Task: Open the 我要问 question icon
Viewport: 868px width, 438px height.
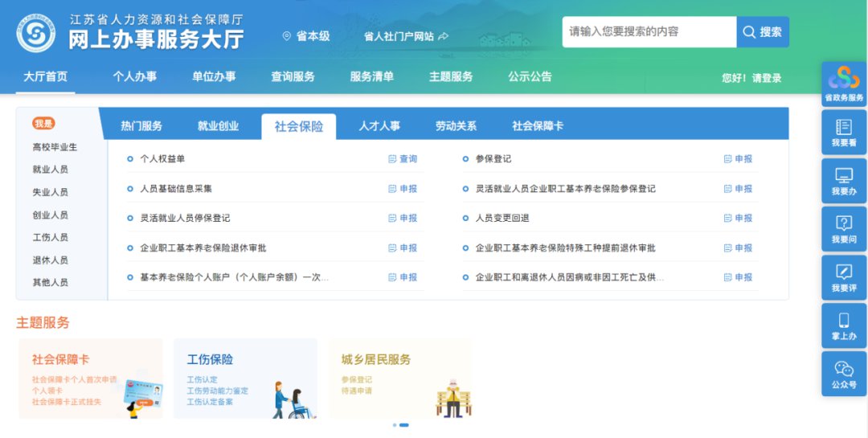Action: click(844, 228)
